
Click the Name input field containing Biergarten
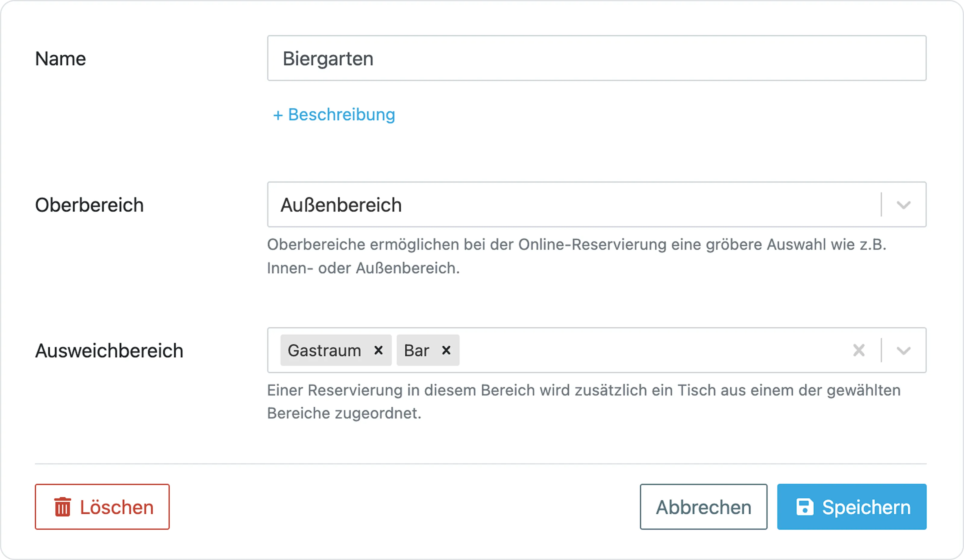click(596, 58)
